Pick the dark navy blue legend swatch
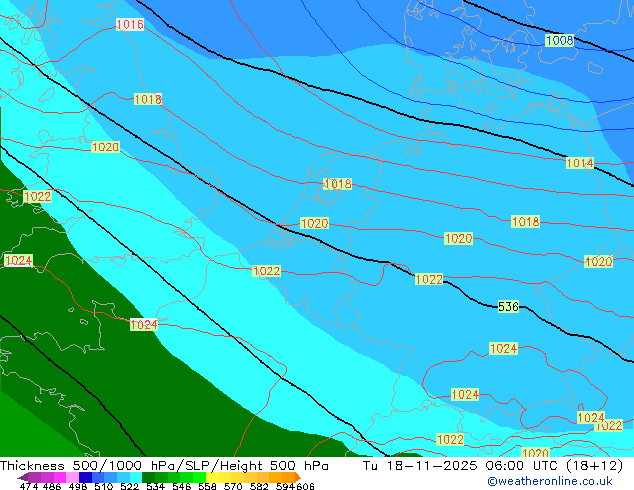The image size is (634, 490). pyautogui.click(x=85, y=477)
